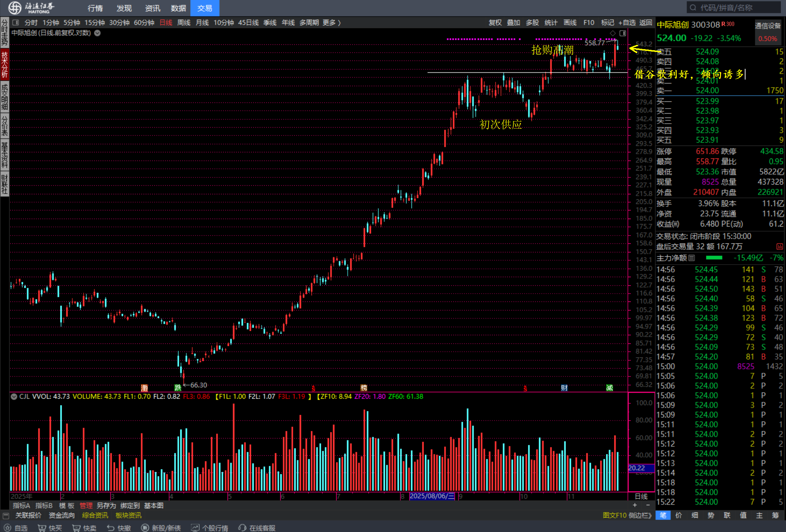The height and width of the screenshot is (532, 786).
Task: Switch to the 周线 weekly period tab
Action: tap(184, 23)
